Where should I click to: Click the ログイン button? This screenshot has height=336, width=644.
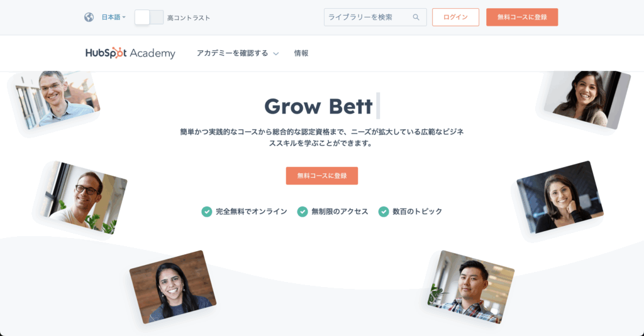455,17
